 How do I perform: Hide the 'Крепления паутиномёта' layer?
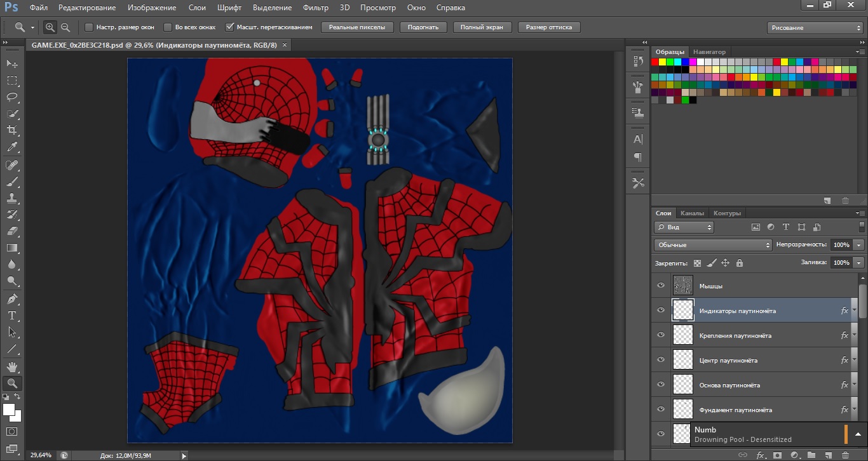click(x=661, y=335)
